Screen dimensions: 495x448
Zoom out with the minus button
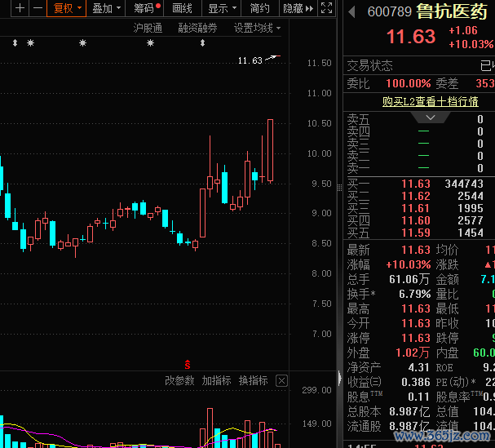point(38,8)
